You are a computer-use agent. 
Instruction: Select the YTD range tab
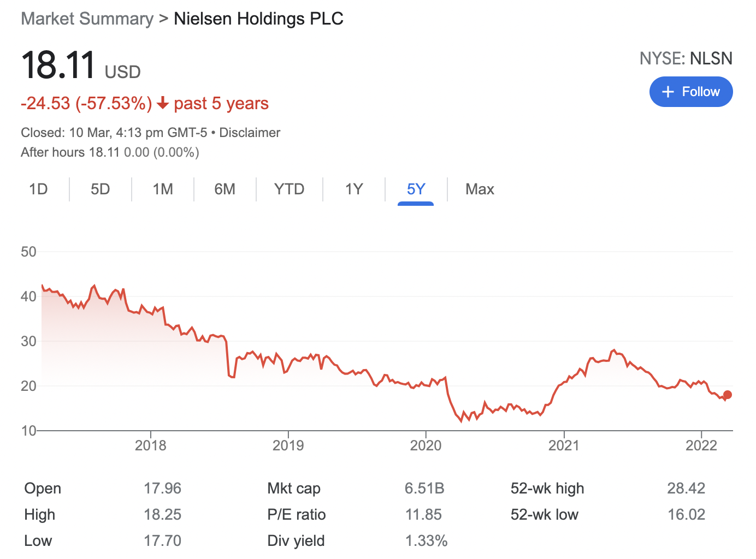pos(289,189)
